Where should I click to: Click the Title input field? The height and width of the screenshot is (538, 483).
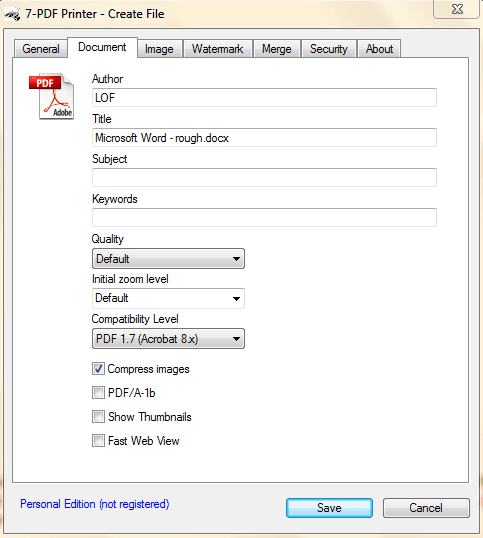[264, 138]
